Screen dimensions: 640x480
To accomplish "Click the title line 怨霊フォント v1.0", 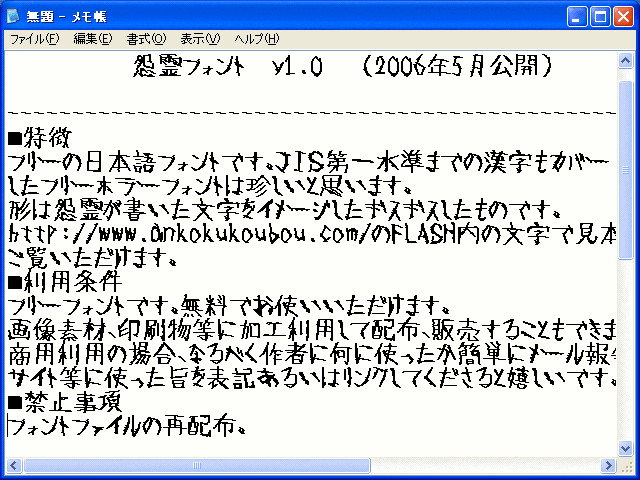I will pos(228,66).
